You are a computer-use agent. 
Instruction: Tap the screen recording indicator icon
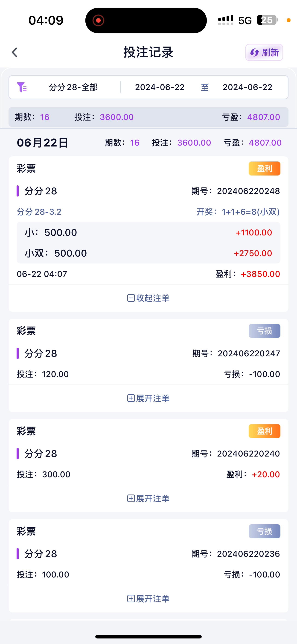98,20
